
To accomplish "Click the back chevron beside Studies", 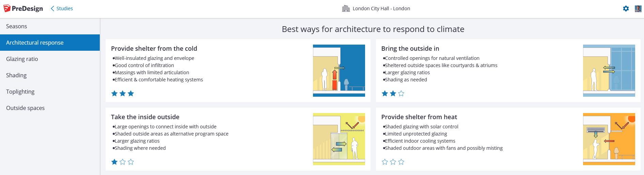I will pos(52,9).
